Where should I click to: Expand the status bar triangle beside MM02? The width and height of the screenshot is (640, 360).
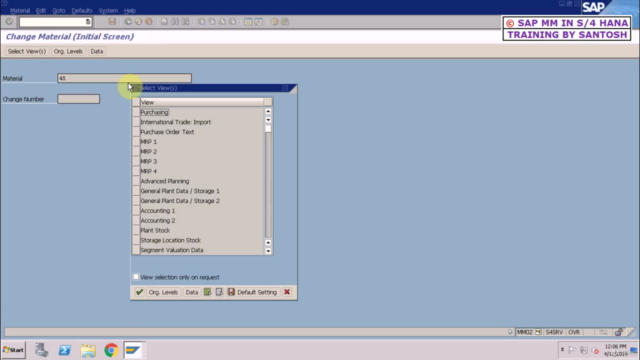coord(510,332)
